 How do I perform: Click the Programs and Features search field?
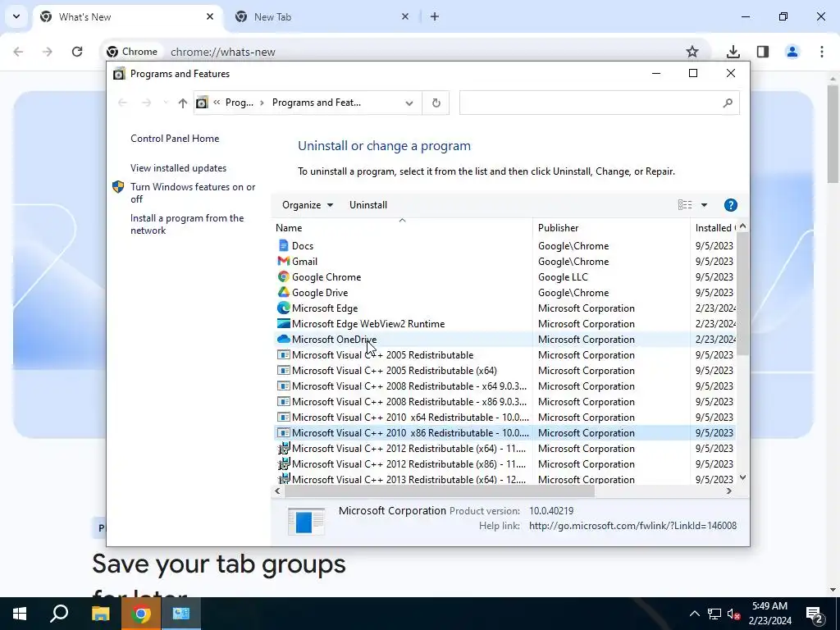click(x=591, y=103)
